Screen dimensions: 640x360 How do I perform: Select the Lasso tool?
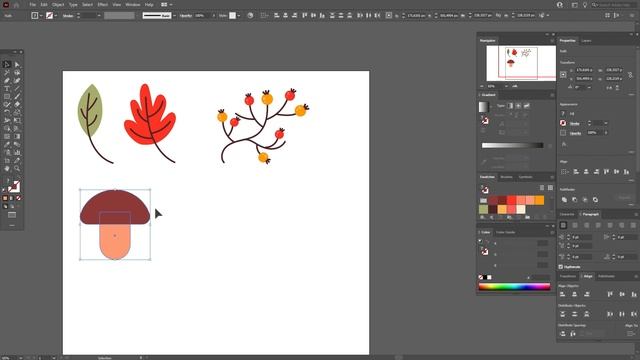(17, 73)
